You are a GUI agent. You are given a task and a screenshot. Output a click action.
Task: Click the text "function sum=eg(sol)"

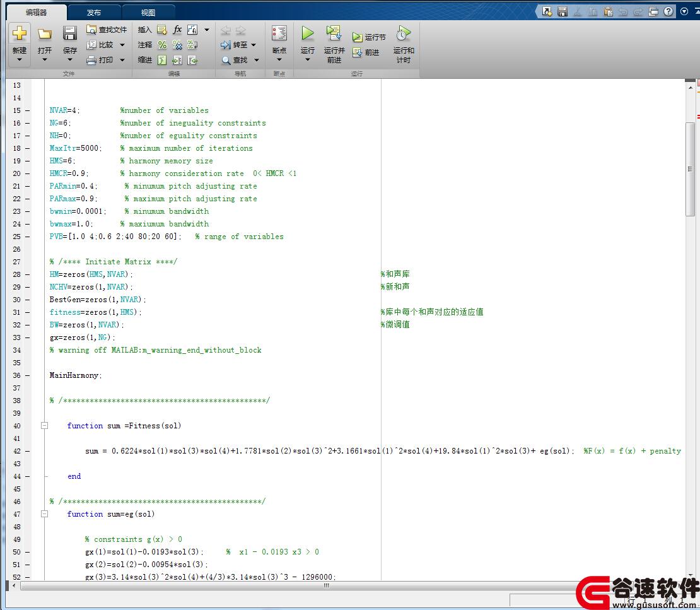point(111,515)
